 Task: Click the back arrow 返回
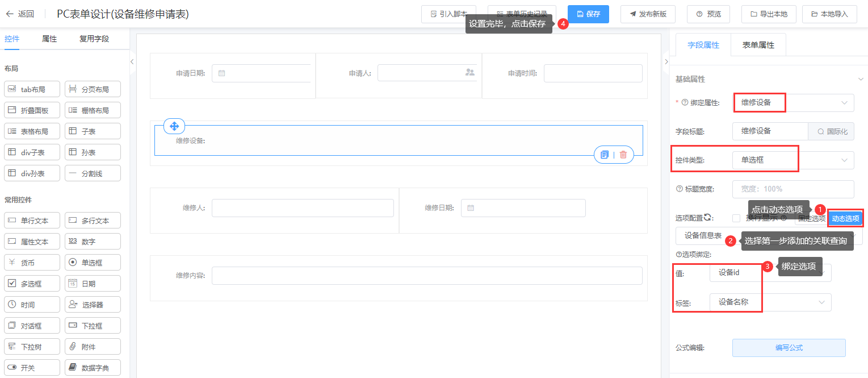pyautogui.click(x=19, y=14)
